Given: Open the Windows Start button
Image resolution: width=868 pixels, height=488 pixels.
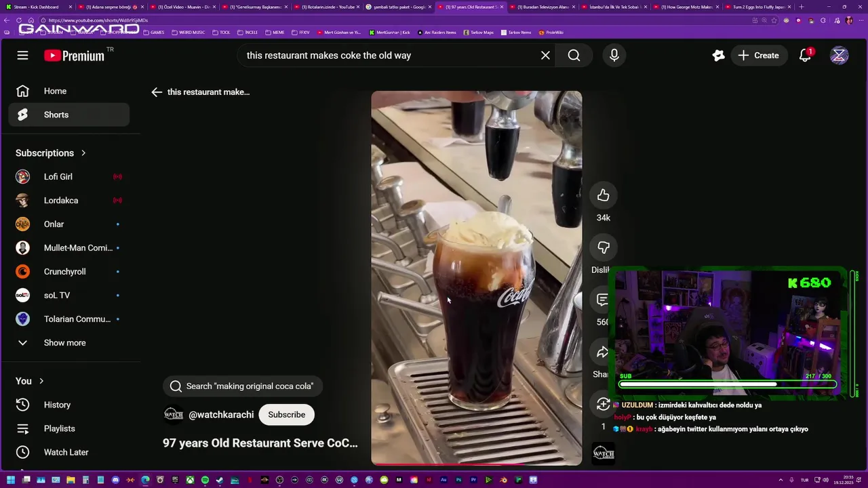Looking at the screenshot, I should 11,481.
